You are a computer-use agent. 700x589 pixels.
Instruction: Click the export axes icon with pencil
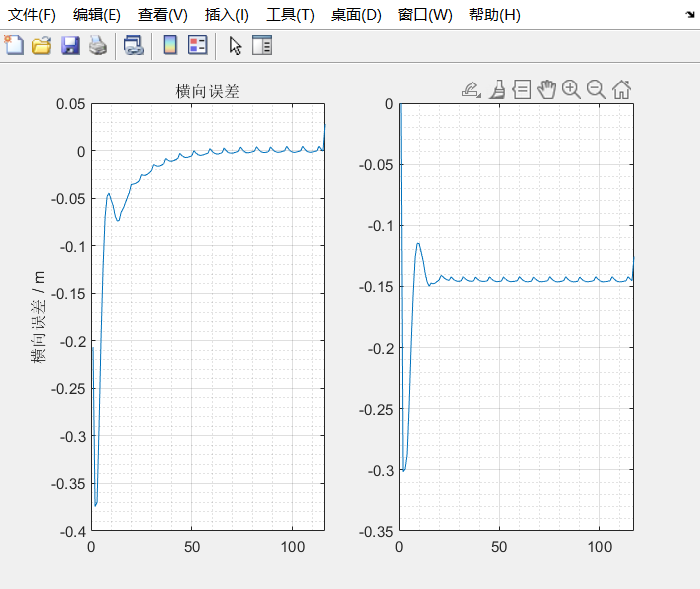click(471, 89)
